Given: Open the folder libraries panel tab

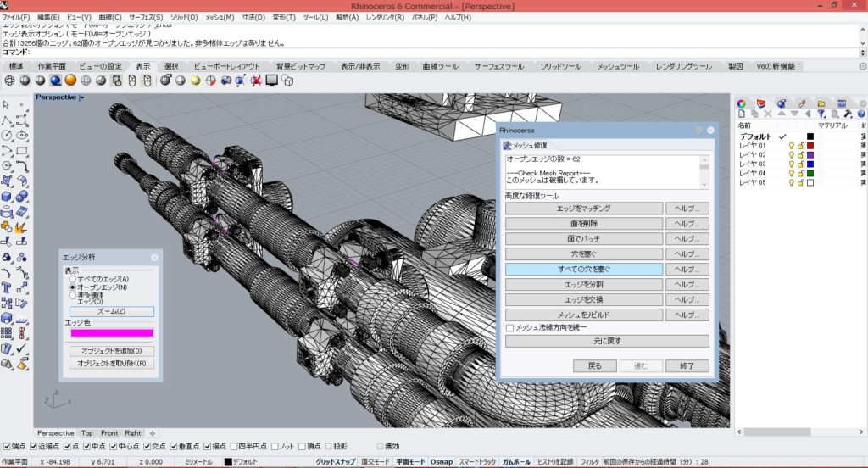Looking at the screenshot, I should click(821, 103).
